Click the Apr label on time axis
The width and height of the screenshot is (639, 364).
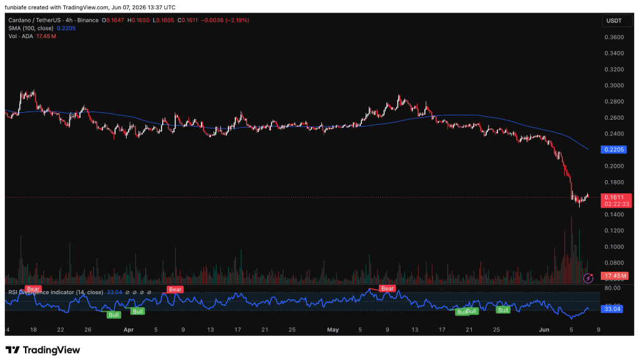129,330
